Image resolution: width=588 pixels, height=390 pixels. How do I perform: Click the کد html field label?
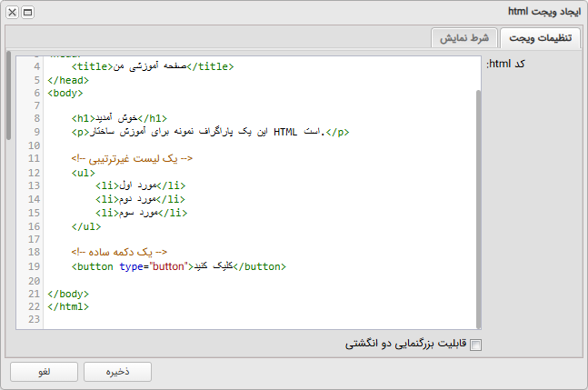[x=505, y=64]
